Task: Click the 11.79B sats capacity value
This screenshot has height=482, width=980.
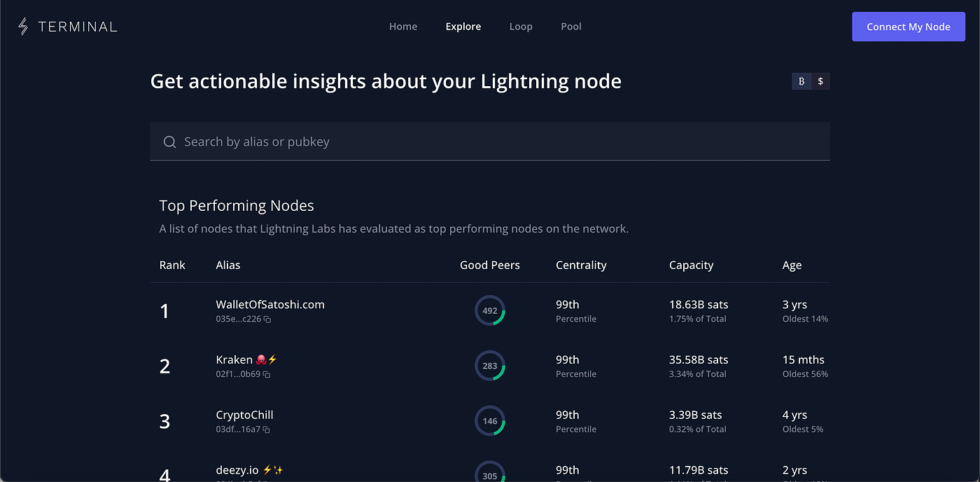Action: tap(699, 470)
